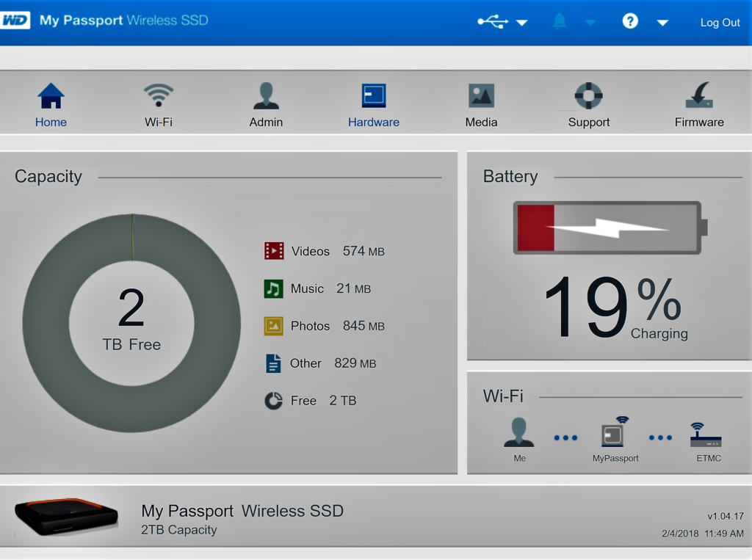Viewport: 752px width, 560px height.
Task: Click the red Videos category icon
Action: click(x=274, y=251)
